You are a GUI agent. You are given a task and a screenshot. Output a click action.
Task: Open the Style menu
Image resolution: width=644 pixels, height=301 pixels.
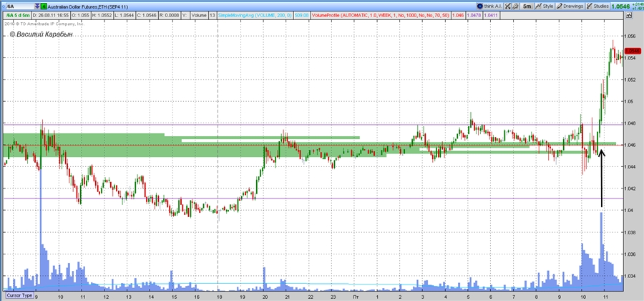[544, 6]
